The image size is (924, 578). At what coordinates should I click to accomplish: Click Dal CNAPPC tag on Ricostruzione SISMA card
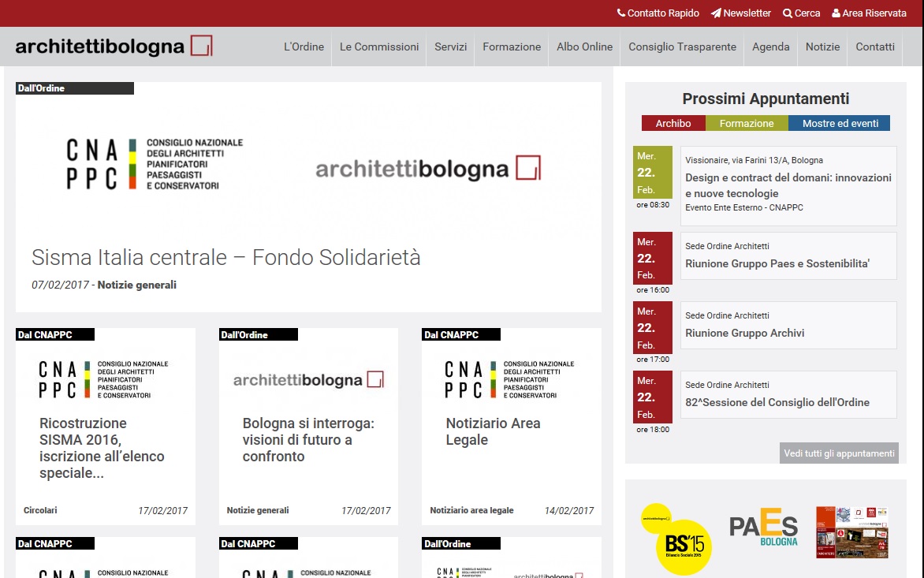[x=55, y=334]
